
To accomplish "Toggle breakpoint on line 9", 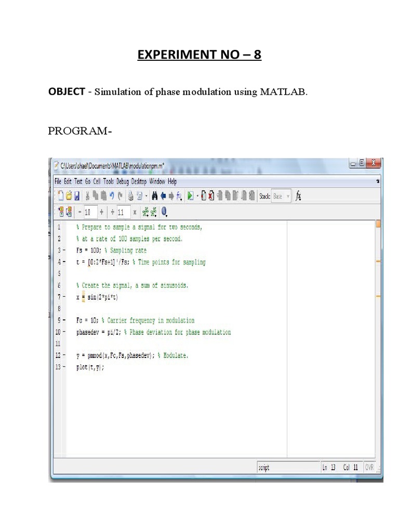I will click(64, 320).
